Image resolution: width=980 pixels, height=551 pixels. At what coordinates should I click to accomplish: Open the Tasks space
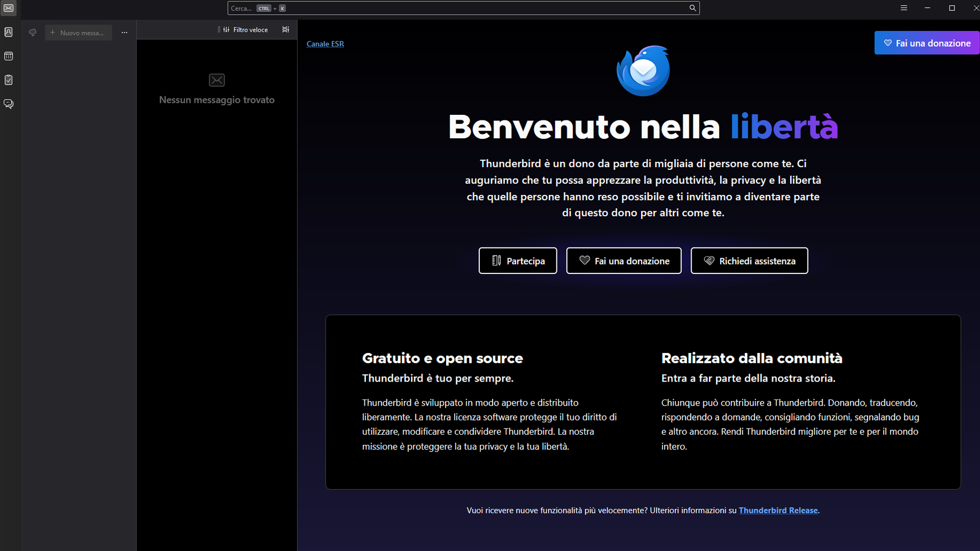9,80
